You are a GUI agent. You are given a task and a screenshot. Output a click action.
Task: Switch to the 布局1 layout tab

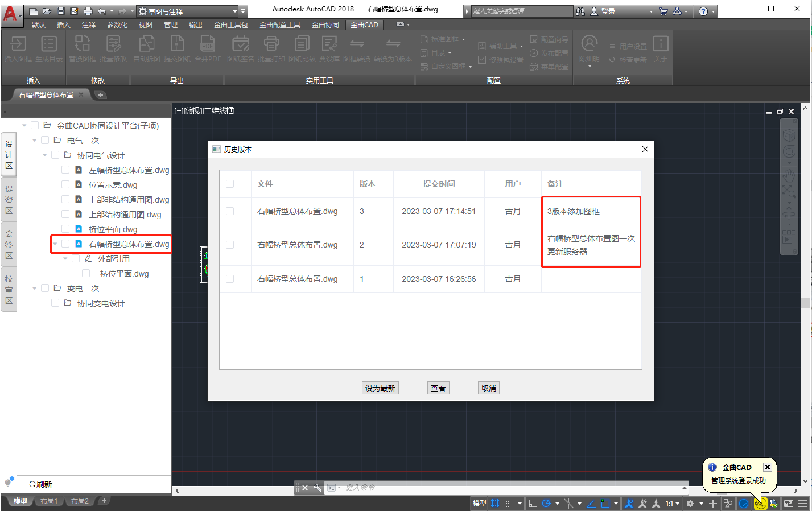tap(49, 501)
